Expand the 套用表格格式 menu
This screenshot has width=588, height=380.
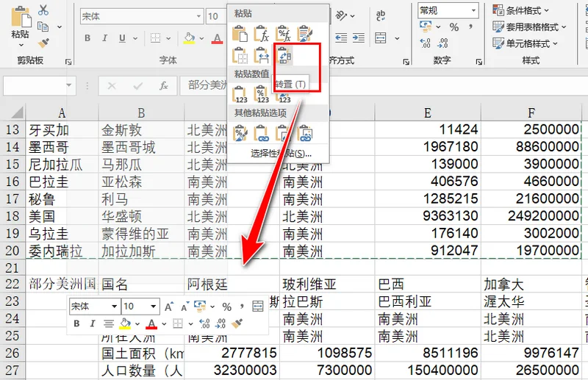pyautogui.click(x=564, y=27)
